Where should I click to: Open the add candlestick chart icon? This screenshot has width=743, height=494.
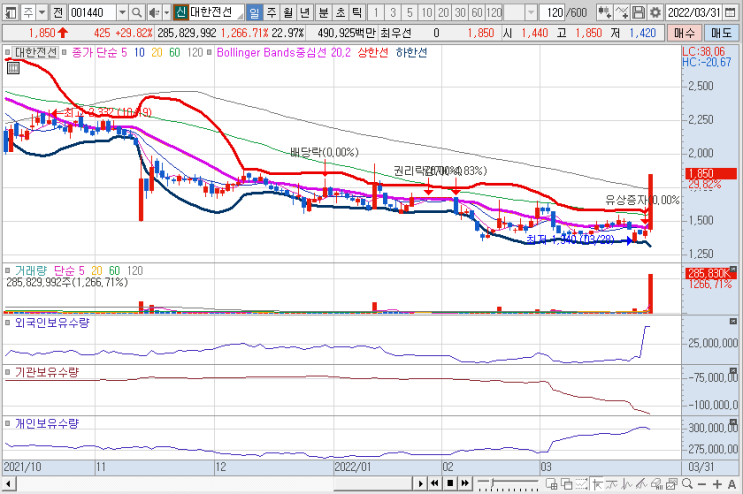[x=604, y=12]
